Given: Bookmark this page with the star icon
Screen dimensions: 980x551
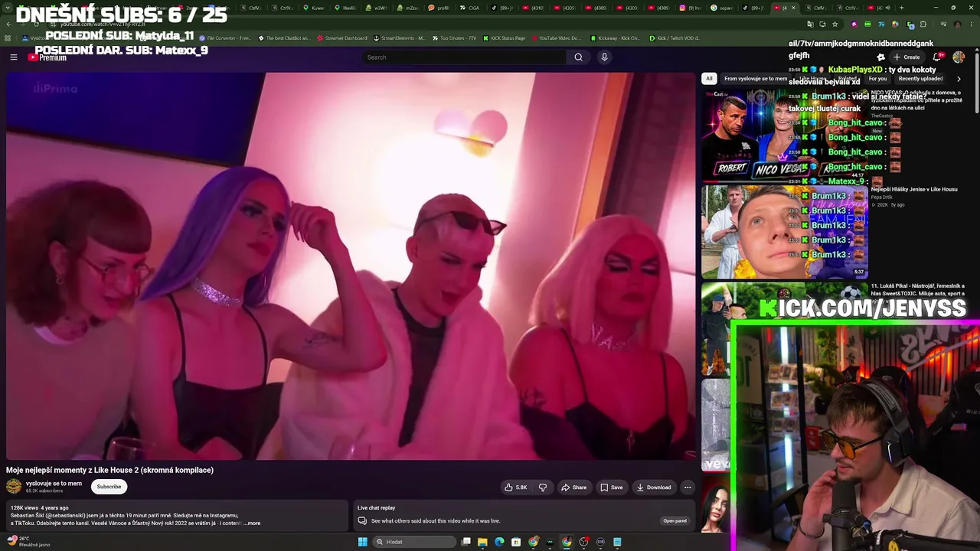Looking at the screenshot, I should tap(835, 24).
